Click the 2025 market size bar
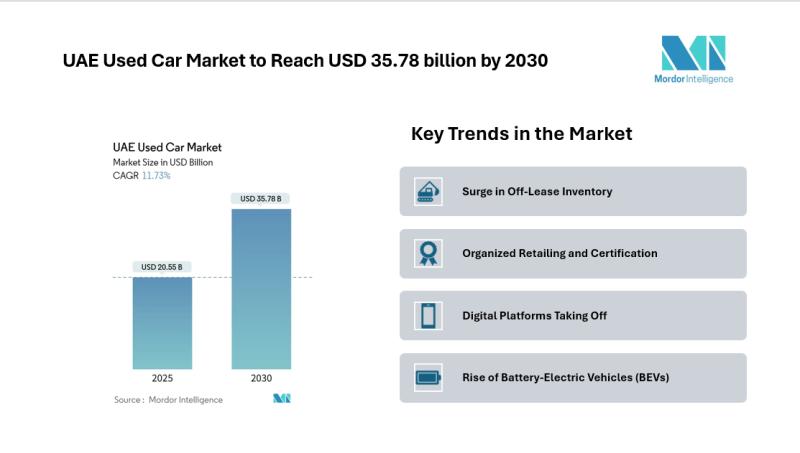This screenshot has height=453, width=800. tap(162, 322)
